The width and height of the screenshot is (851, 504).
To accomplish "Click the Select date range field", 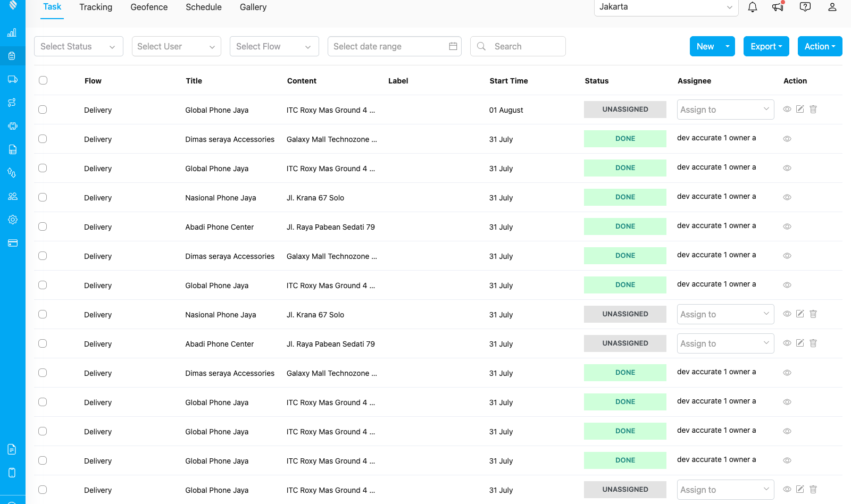I will point(395,46).
